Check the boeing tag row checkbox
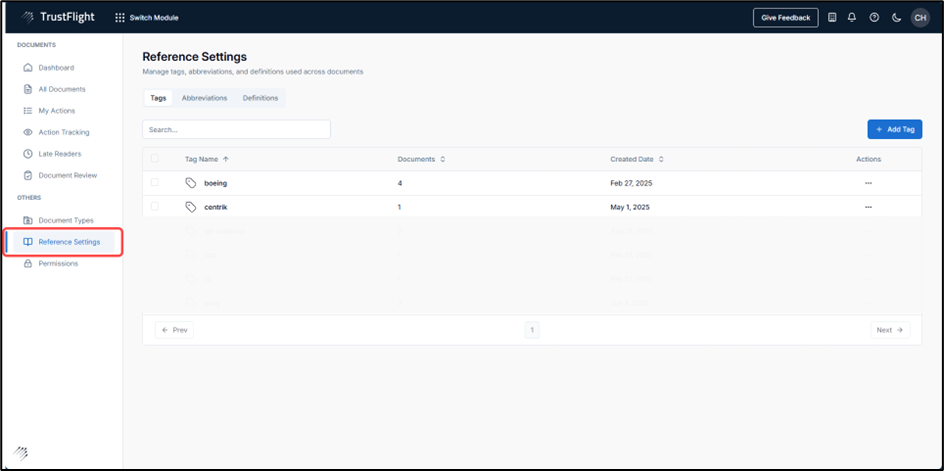944x471 pixels. 155,183
